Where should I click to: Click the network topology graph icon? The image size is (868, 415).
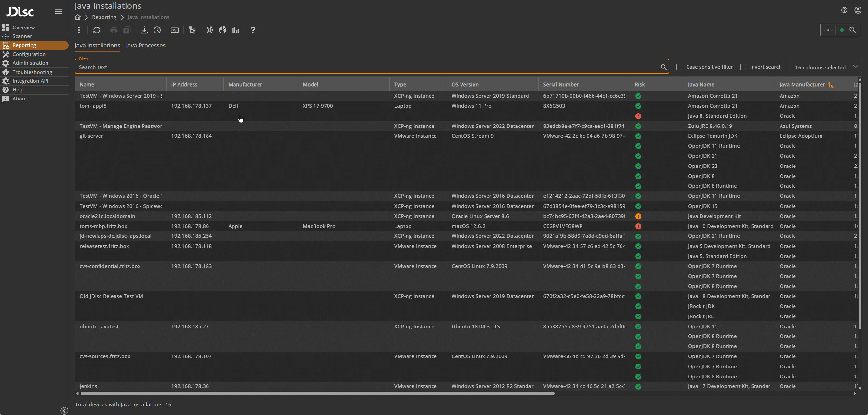coord(209,30)
